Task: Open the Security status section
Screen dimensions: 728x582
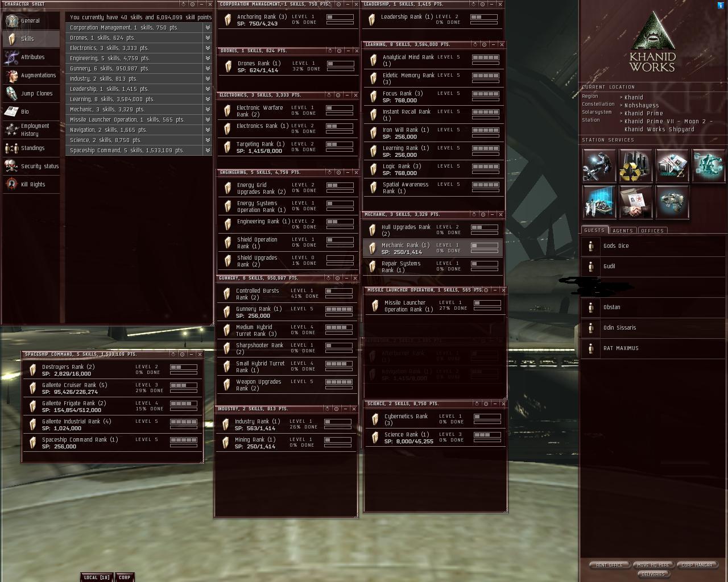Action: [31, 167]
